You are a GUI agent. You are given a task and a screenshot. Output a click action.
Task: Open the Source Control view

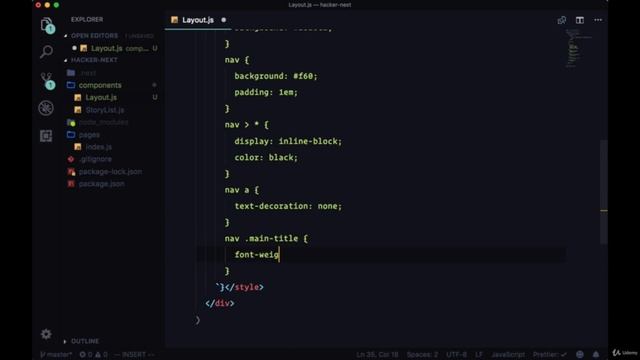[x=47, y=80]
